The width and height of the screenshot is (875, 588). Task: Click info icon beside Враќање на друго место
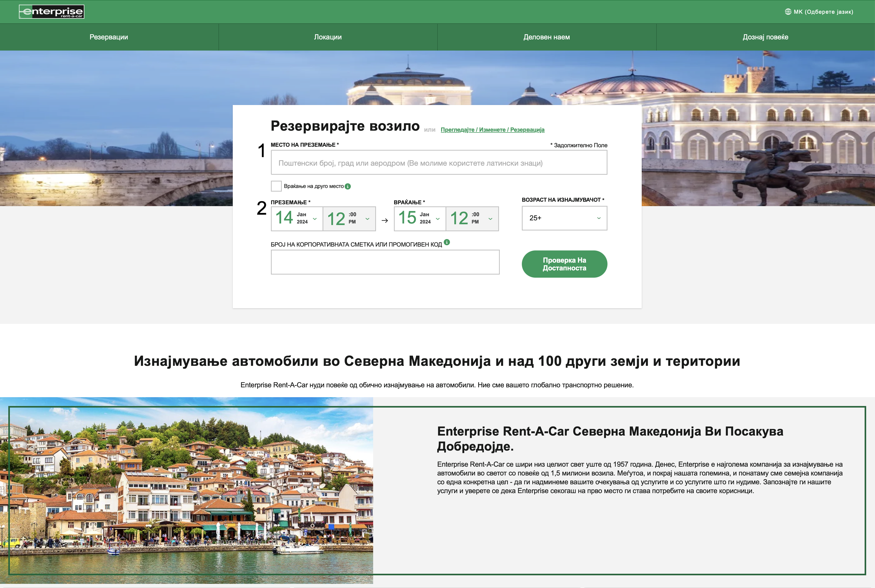tap(348, 186)
